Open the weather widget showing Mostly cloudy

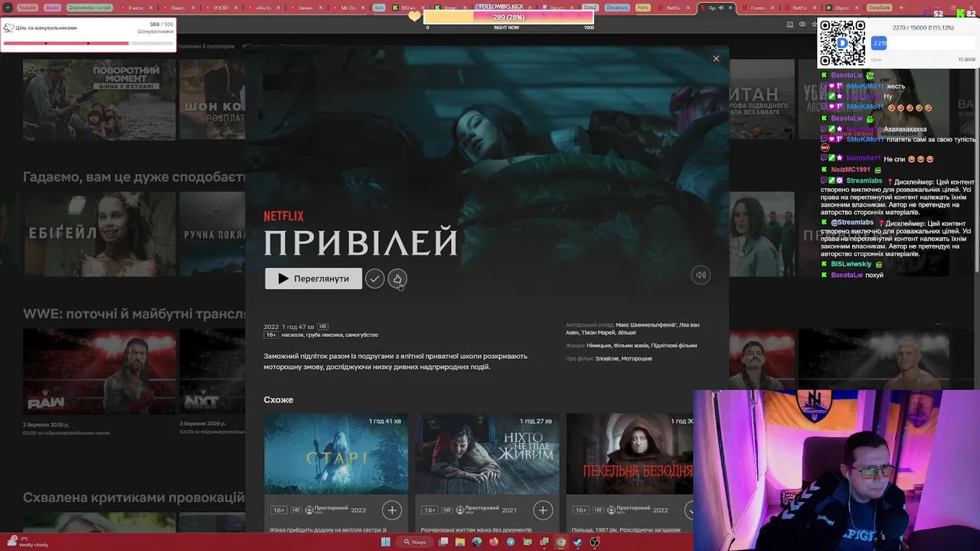coord(27,542)
